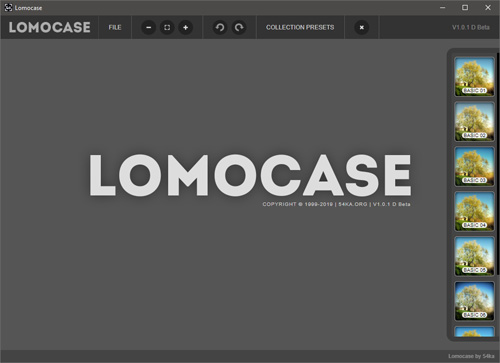Viewport: 500px width, 363px height.
Task: Click the Lomocase by 54ka status text
Action: coord(471,356)
